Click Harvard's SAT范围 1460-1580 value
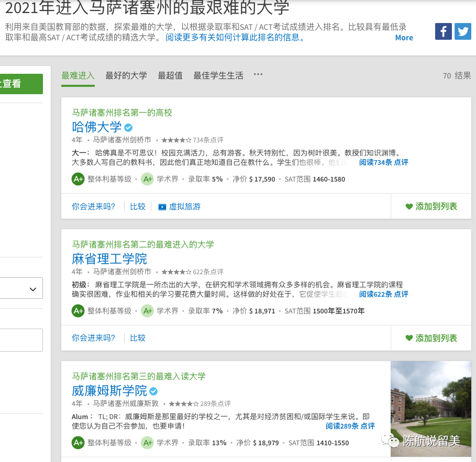476x462 pixels. [315, 179]
